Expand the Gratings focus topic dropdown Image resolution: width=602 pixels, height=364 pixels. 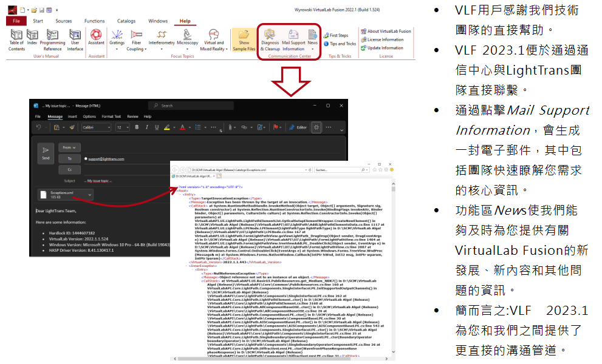(117, 49)
